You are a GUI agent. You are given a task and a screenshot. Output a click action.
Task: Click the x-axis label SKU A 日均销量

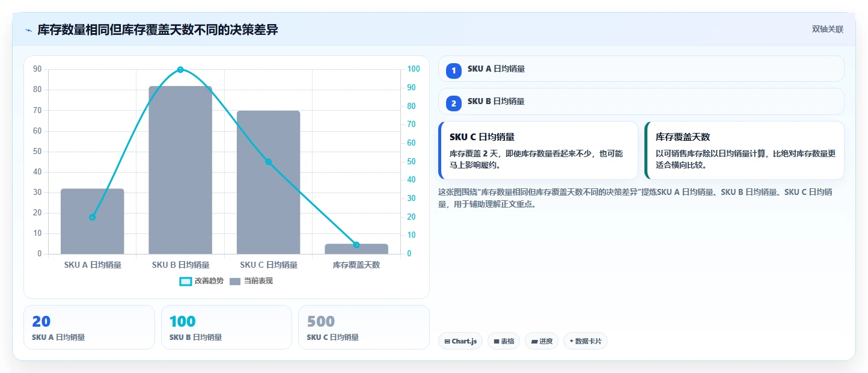tap(93, 265)
